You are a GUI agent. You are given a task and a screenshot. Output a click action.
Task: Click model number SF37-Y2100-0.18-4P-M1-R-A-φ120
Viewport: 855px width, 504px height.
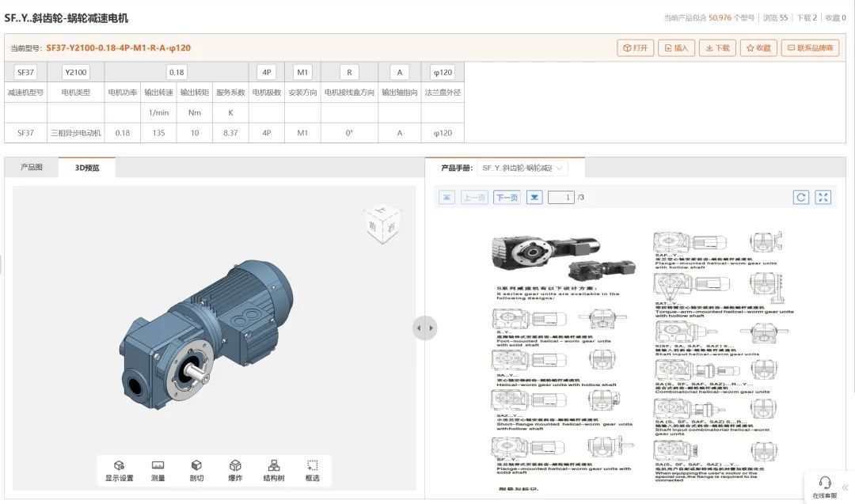(x=118, y=48)
